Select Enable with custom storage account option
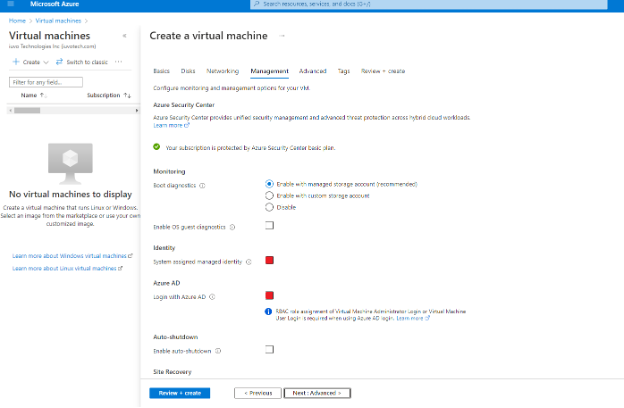This screenshot has height=408, width=624. (x=269, y=195)
